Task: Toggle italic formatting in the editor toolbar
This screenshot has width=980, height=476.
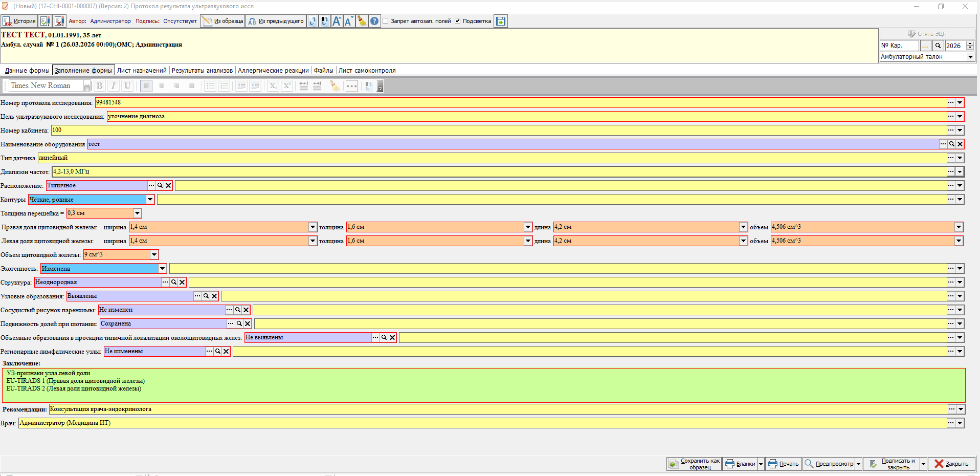Action: click(x=114, y=86)
